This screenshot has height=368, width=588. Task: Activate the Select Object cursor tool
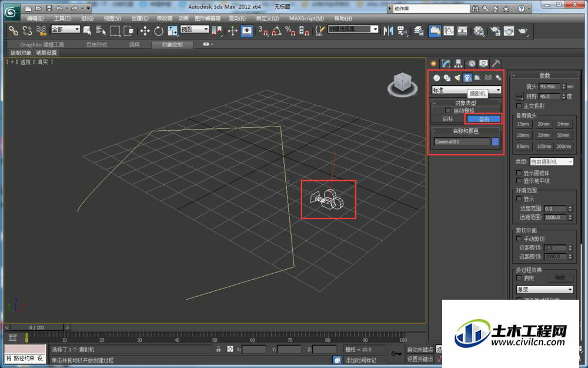[88, 31]
